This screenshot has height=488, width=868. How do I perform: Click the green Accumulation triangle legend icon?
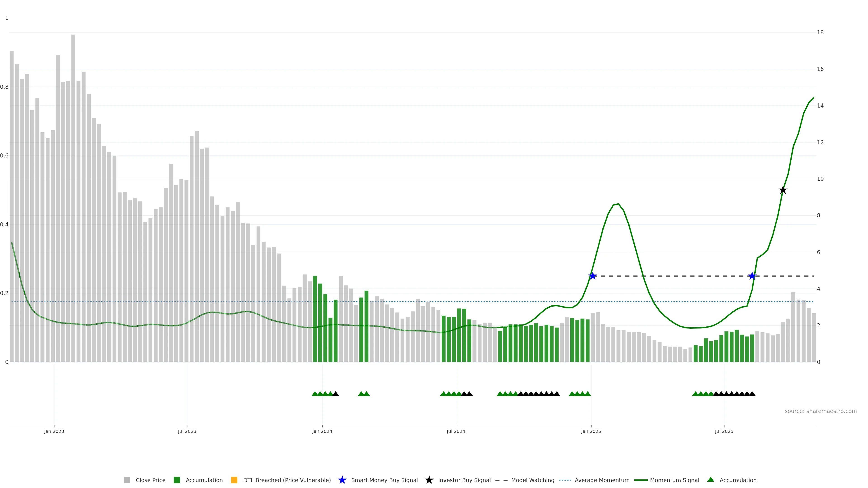711,480
